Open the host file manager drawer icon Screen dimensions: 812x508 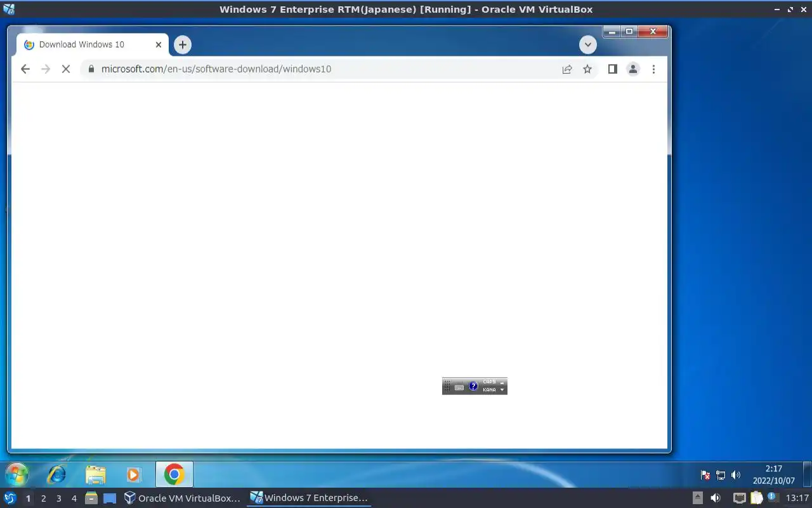(x=91, y=498)
